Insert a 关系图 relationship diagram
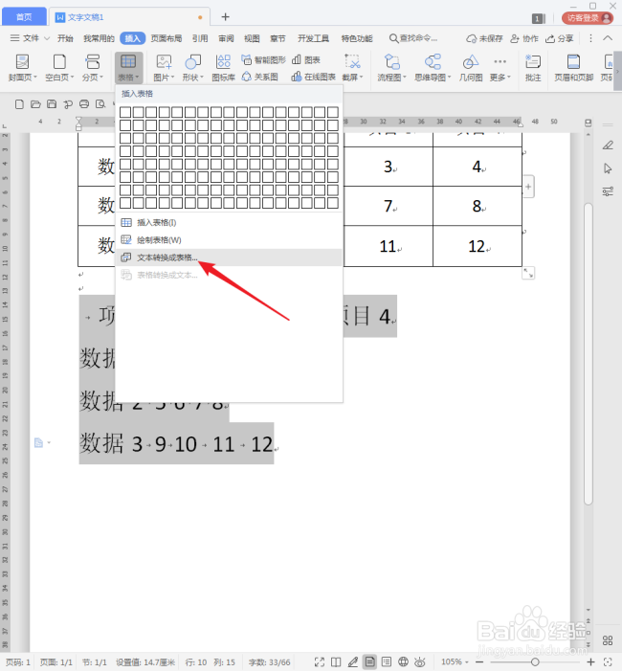This screenshot has height=672, width=622. click(x=260, y=77)
